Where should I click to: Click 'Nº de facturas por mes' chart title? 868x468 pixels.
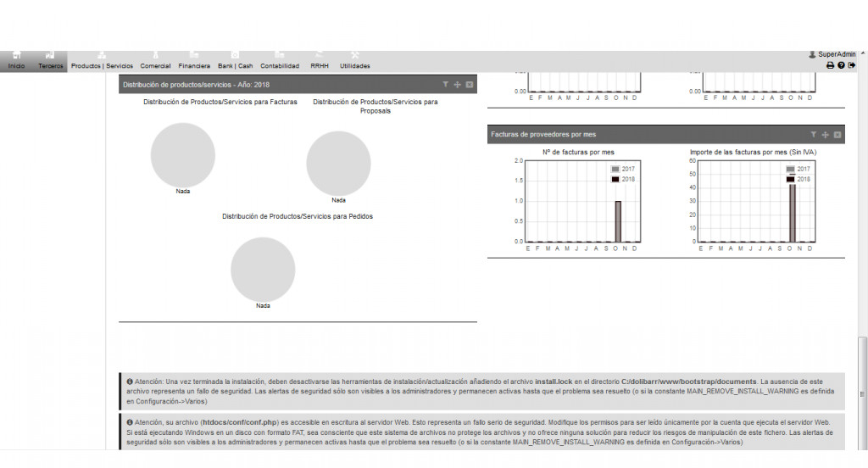click(x=578, y=153)
